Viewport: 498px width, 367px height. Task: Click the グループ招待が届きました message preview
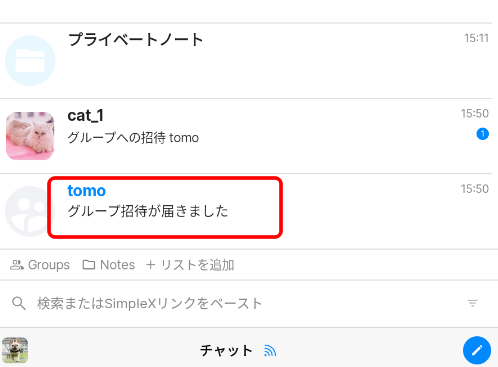pos(148,211)
